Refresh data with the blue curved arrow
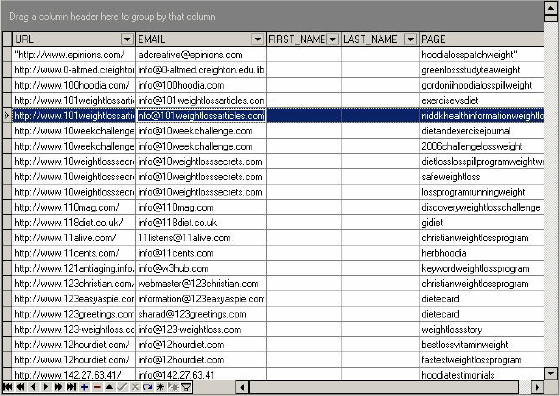Viewport: 560px width, 396px height. (x=148, y=387)
